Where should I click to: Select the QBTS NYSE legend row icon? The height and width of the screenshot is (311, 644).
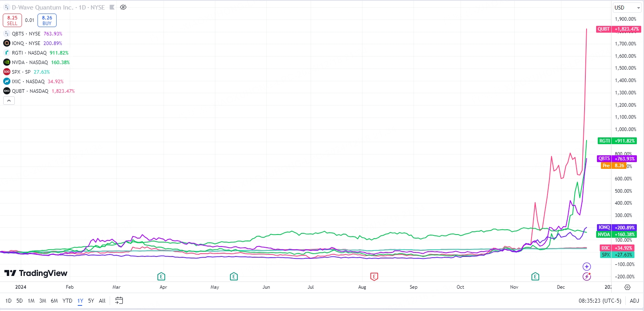pyautogui.click(x=7, y=33)
